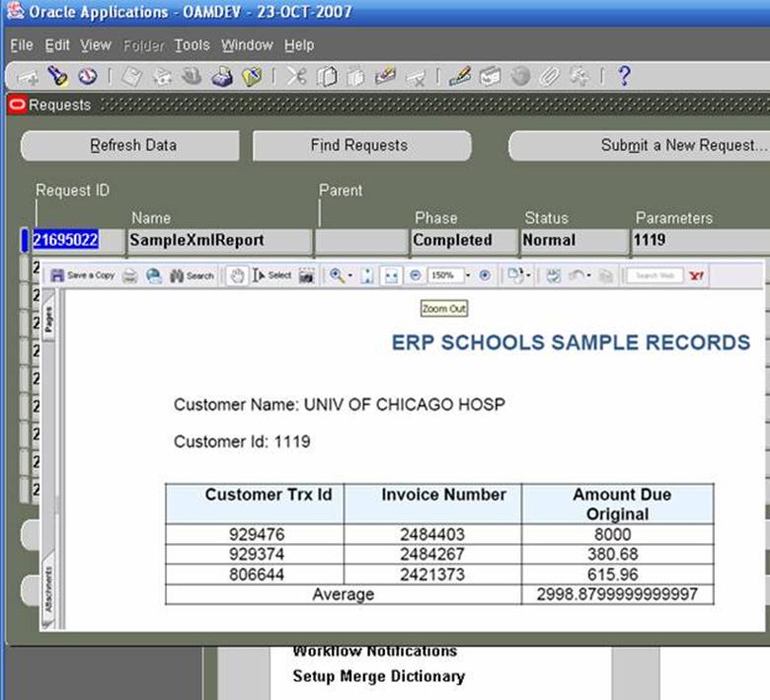Open Window Help question mark icon

[x=624, y=76]
